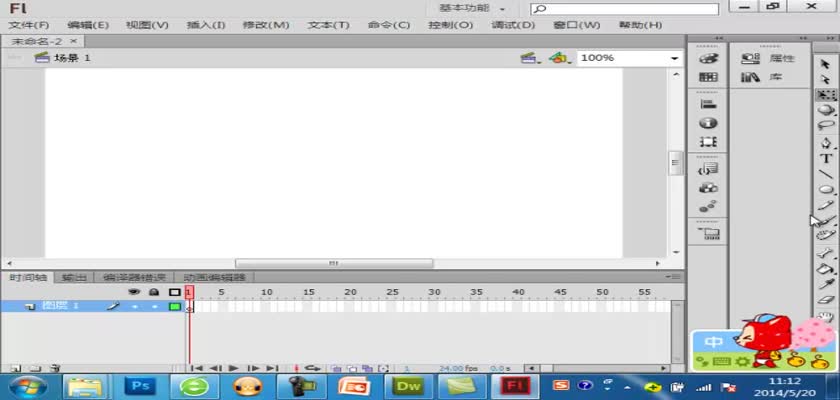Viewport: 840px width, 400px height.
Task: Select the Text tool
Action: pyautogui.click(x=826, y=158)
